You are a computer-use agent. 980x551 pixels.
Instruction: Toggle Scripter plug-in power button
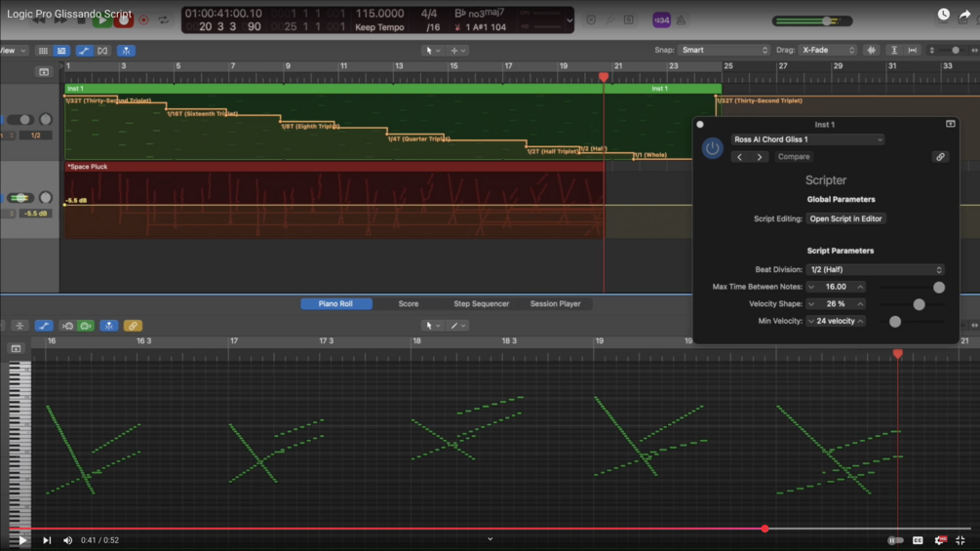pos(712,148)
